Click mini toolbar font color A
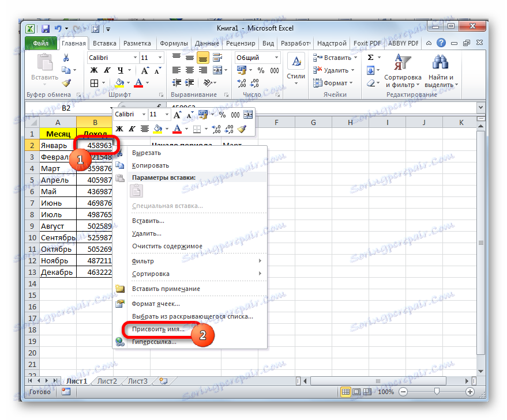This screenshot has width=507, height=420. [177, 128]
